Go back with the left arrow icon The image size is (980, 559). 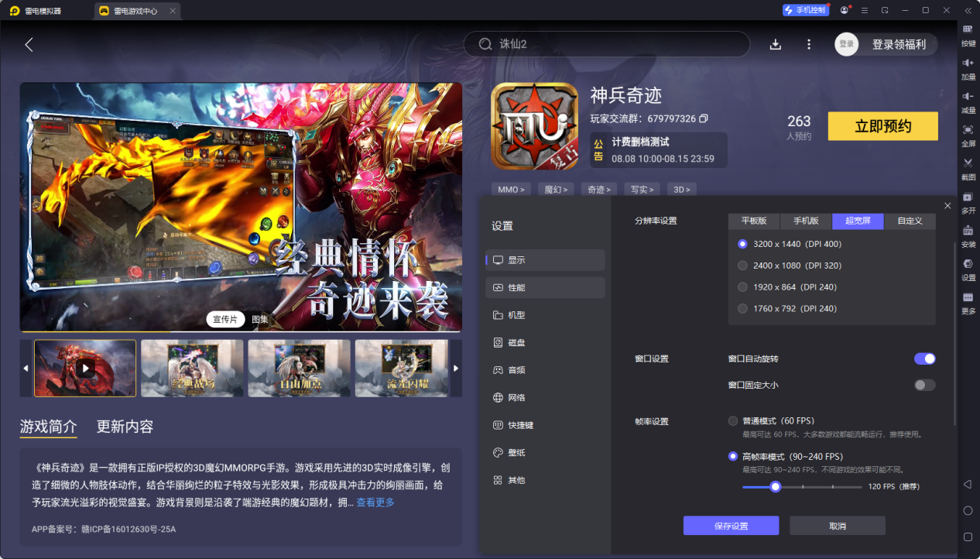(x=29, y=44)
